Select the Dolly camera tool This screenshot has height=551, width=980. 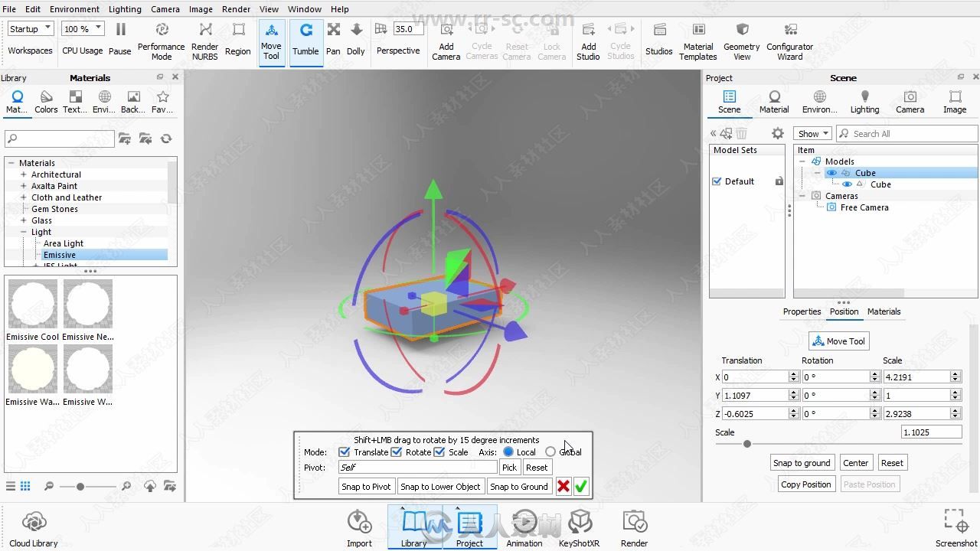356,38
